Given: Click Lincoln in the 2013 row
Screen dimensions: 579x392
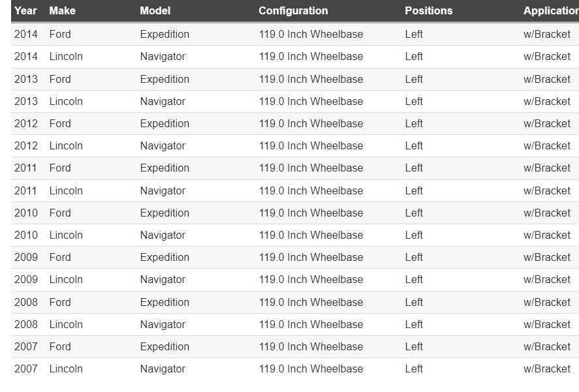Looking at the screenshot, I should 66,101.
